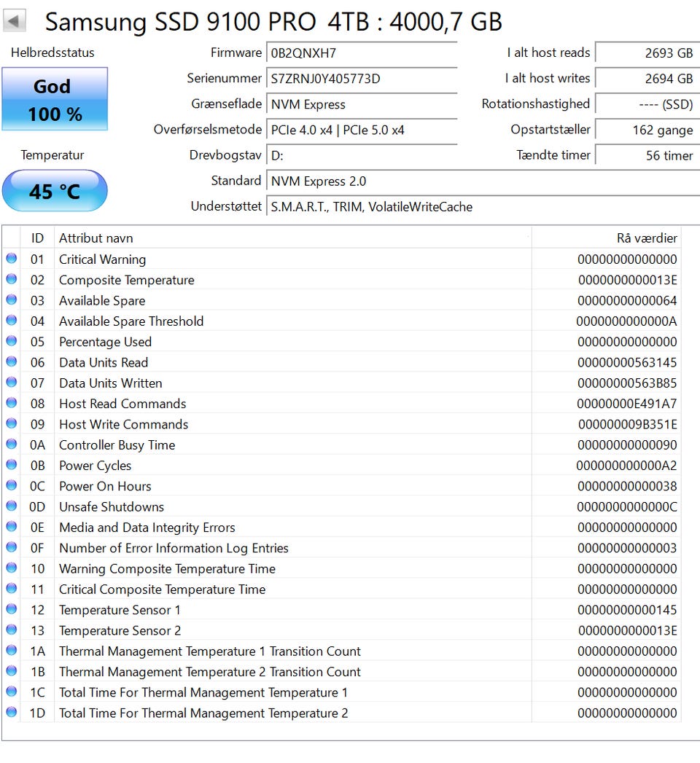Click raw value 0000000000000A
700x763 pixels.
click(x=626, y=321)
